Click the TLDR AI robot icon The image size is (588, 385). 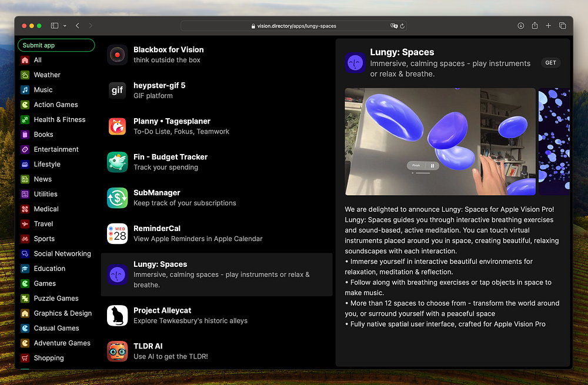click(x=118, y=351)
